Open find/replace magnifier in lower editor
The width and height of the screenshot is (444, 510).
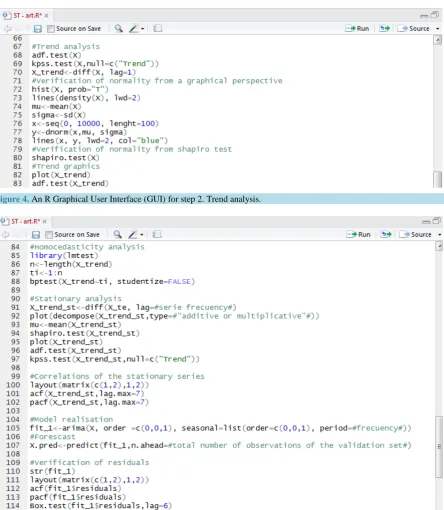pos(117,234)
